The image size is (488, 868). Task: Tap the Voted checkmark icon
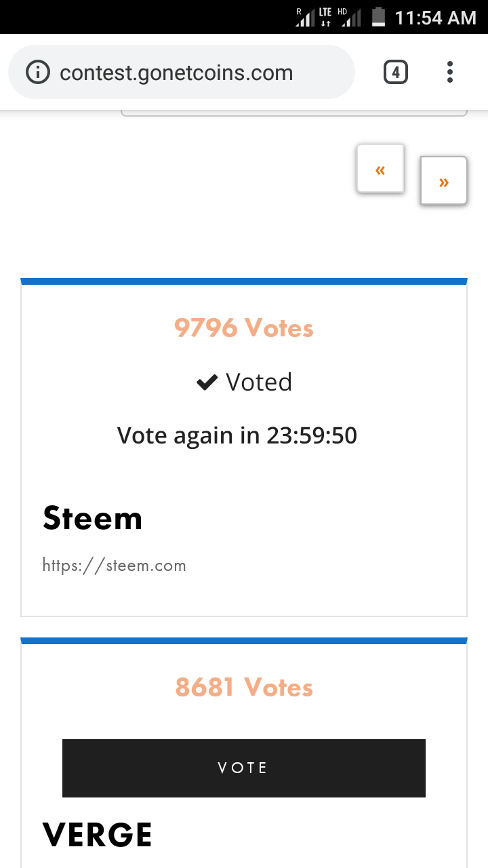[x=206, y=382]
